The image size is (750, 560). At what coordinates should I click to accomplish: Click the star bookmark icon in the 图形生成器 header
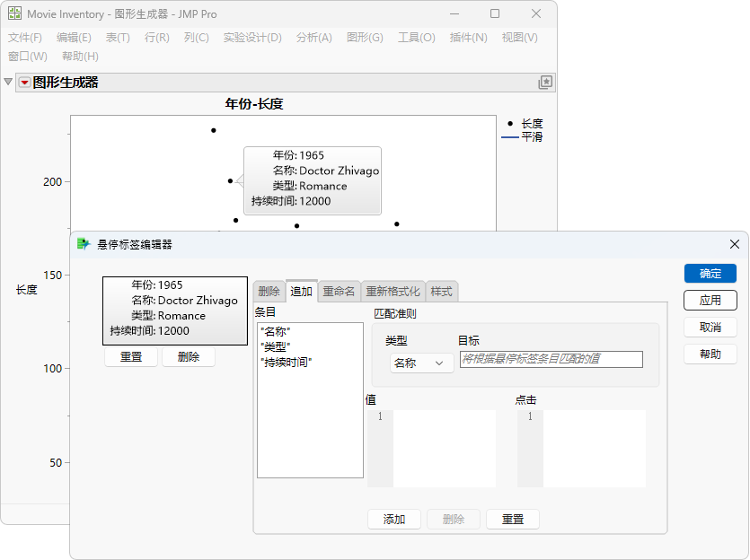(545, 83)
